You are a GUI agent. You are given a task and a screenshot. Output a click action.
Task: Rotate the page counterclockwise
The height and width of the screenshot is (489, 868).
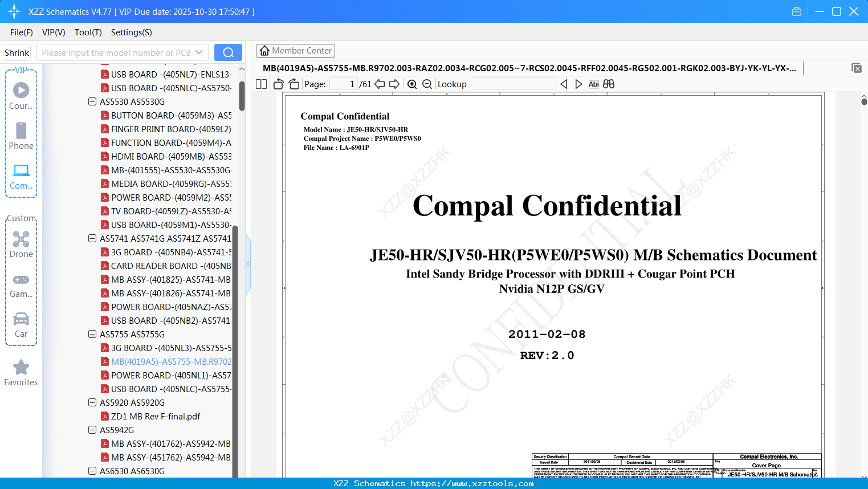pyautogui.click(x=278, y=84)
